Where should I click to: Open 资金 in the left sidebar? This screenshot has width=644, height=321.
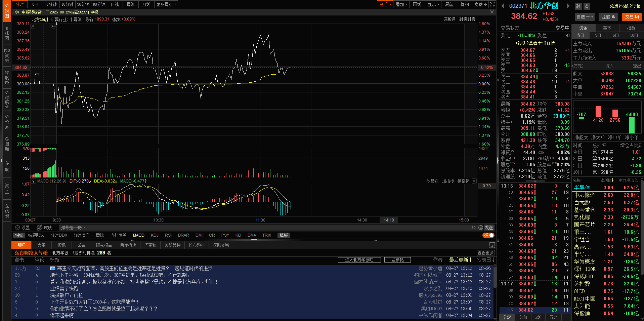tap(7, 189)
